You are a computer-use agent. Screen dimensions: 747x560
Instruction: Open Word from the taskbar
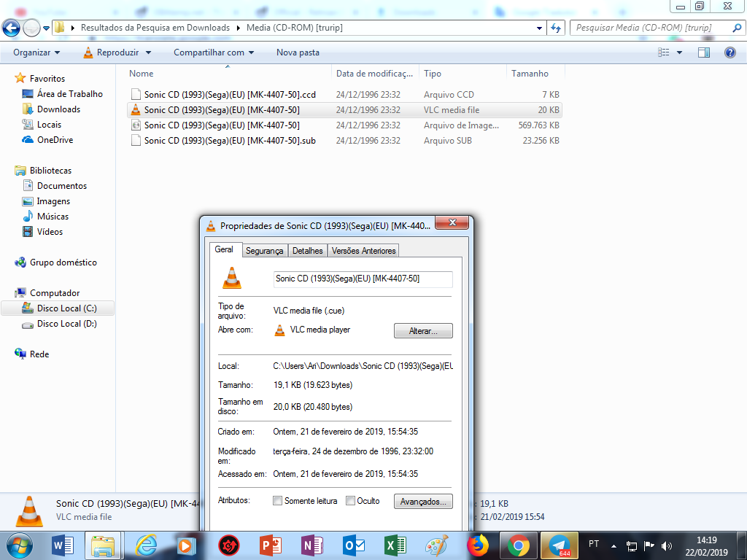63,545
